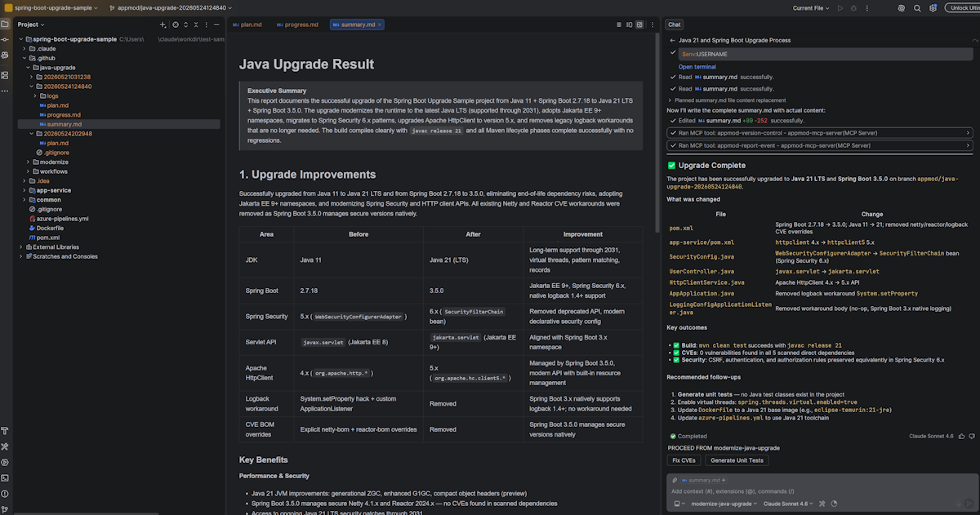Close the summary.md editor tab
The image size is (980, 515).
(x=380, y=24)
